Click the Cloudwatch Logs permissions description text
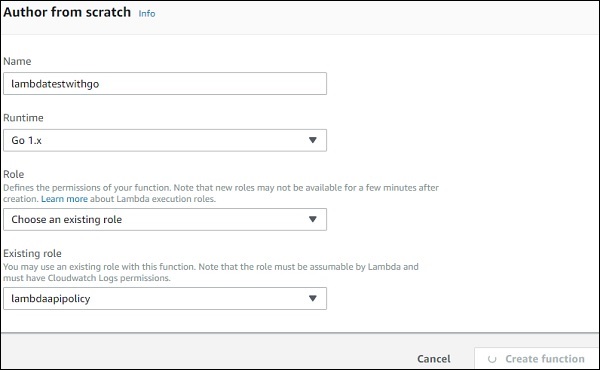Viewport: 600px width, 370px height. pos(211,272)
